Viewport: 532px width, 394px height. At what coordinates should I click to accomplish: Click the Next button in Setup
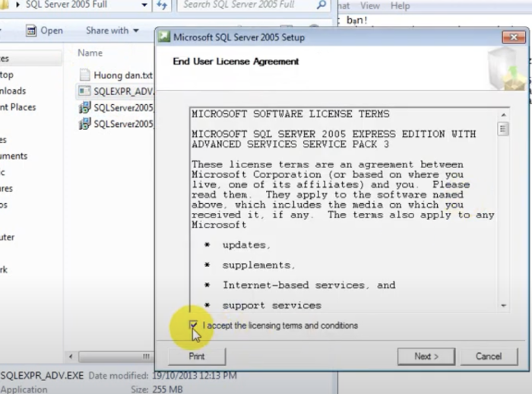coord(426,356)
